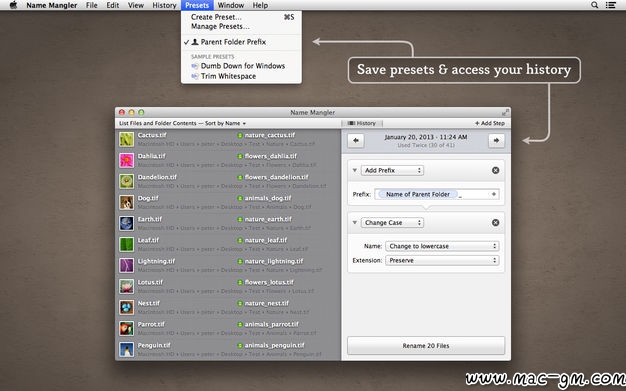
Task: Remove the Add Prefix step
Action: pyautogui.click(x=495, y=171)
